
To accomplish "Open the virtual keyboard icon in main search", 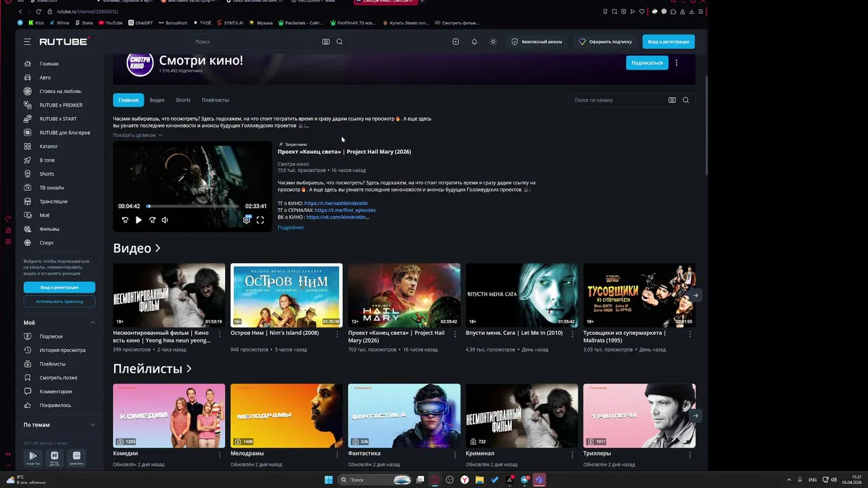I will [325, 41].
